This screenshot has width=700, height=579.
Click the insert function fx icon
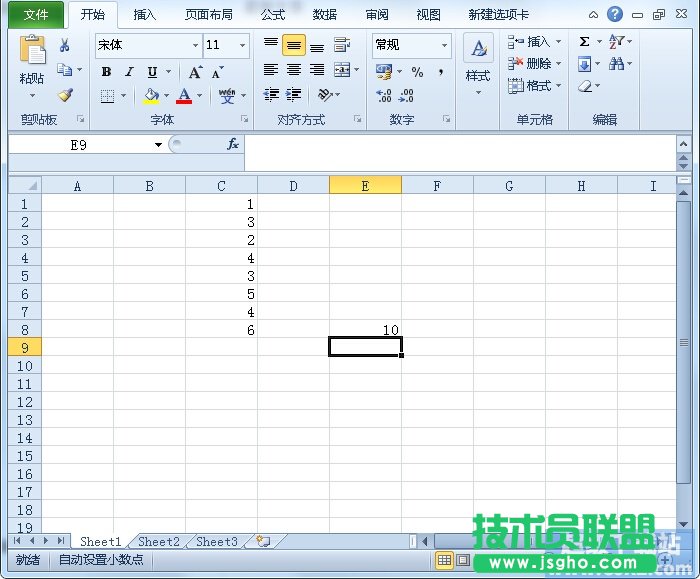click(x=232, y=144)
